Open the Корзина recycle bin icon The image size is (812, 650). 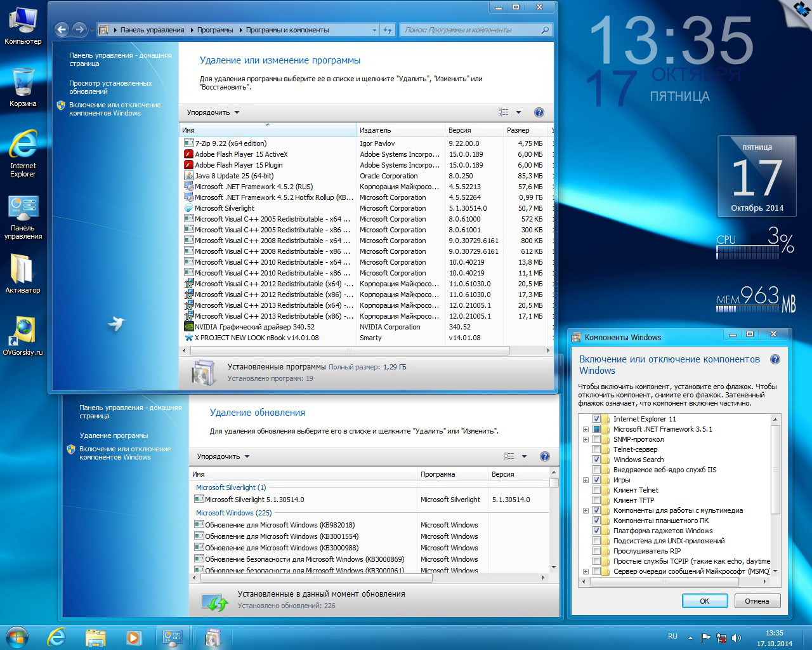click(23, 86)
